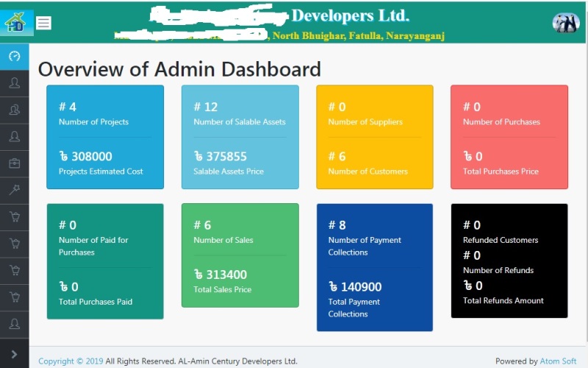Expand the sidebar with the arrow chevron
Screen dimensions: 588x368
click(x=14, y=355)
